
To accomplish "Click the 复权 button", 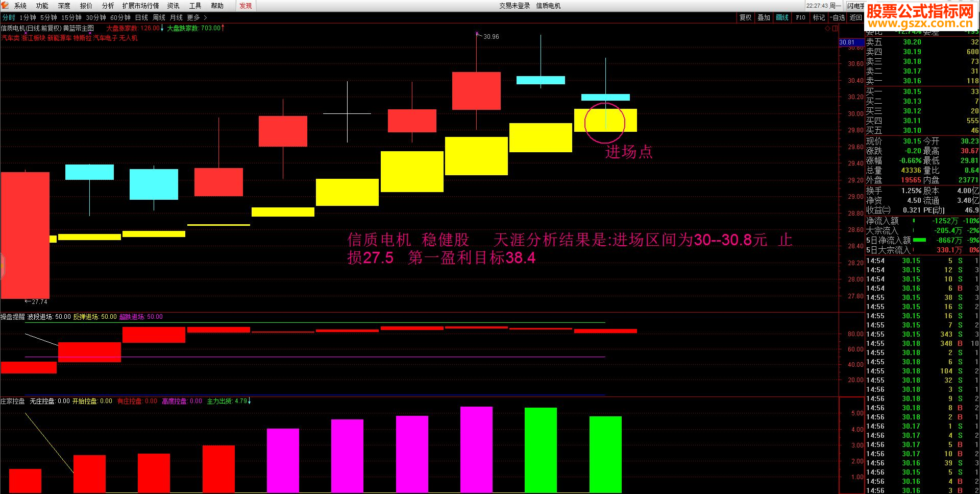I will [746, 17].
